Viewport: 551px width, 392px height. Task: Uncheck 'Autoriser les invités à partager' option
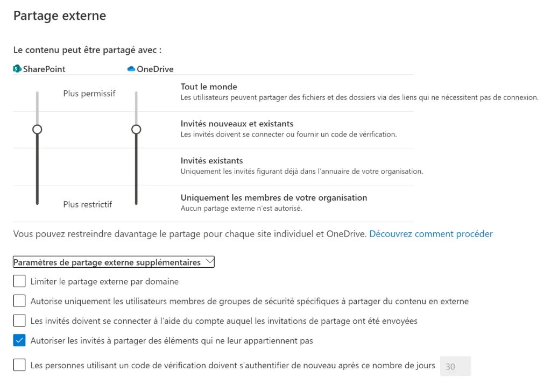(19, 340)
